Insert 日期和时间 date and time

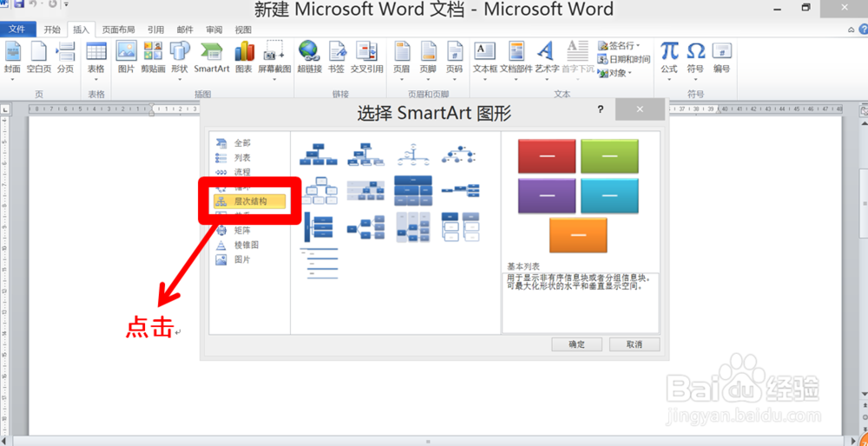624,59
